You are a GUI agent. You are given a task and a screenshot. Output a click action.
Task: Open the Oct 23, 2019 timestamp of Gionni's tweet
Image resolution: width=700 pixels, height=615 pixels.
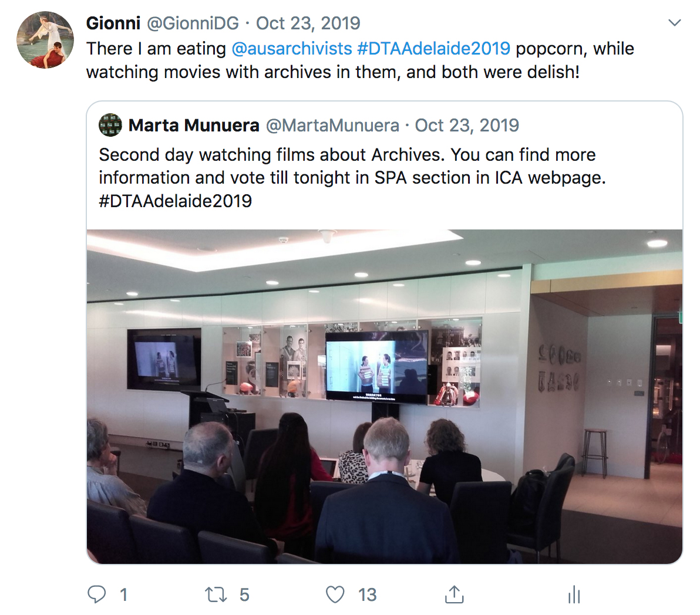[x=308, y=23]
